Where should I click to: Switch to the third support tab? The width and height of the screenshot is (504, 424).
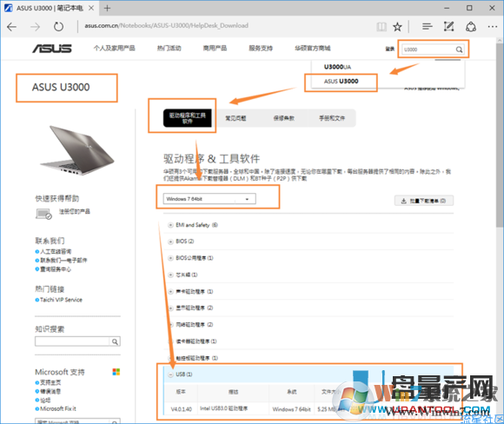284,118
